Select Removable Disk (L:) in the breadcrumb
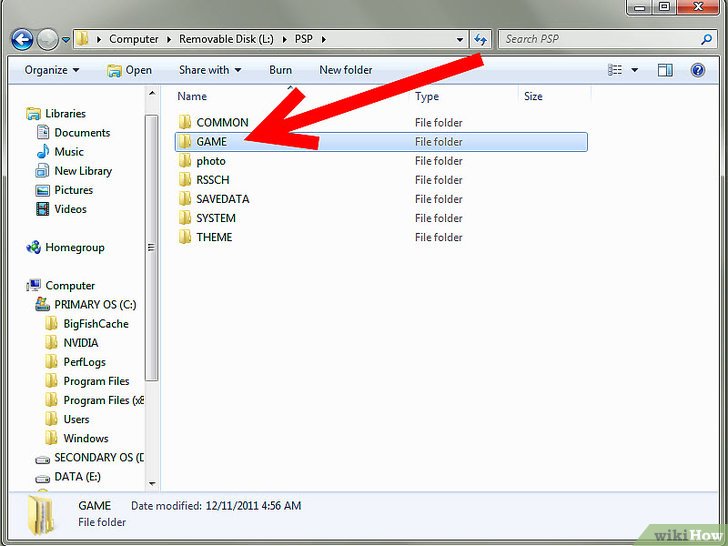The image size is (728, 546). pyautogui.click(x=226, y=39)
